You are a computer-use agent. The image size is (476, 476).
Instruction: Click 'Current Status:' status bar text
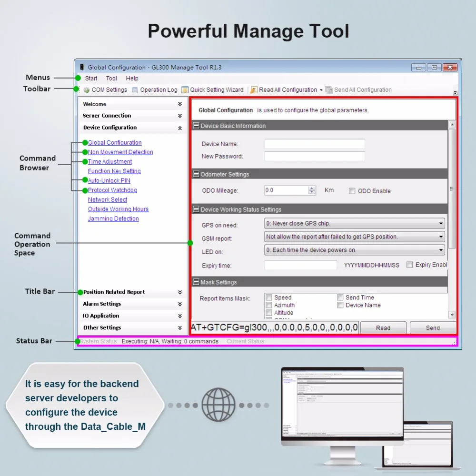pyautogui.click(x=246, y=341)
